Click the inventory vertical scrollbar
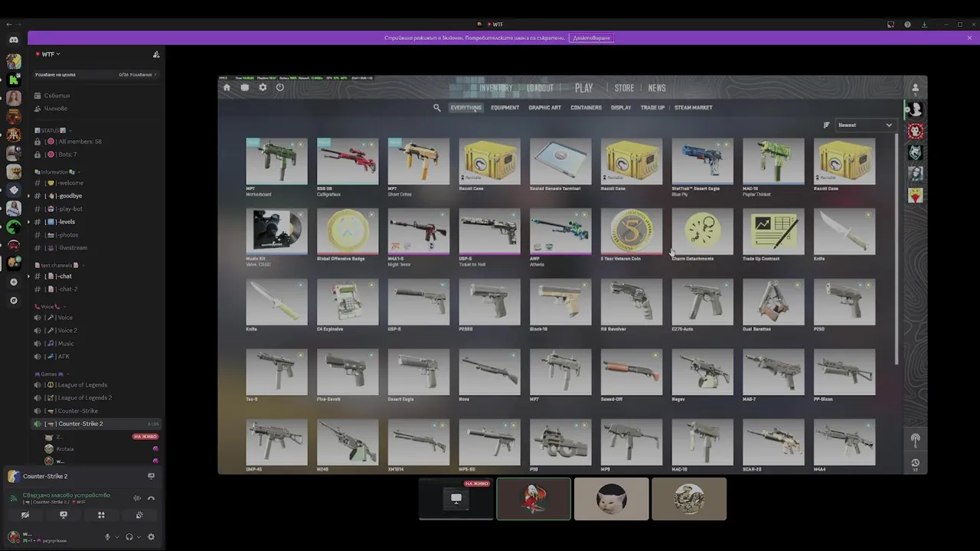 coord(897,249)
